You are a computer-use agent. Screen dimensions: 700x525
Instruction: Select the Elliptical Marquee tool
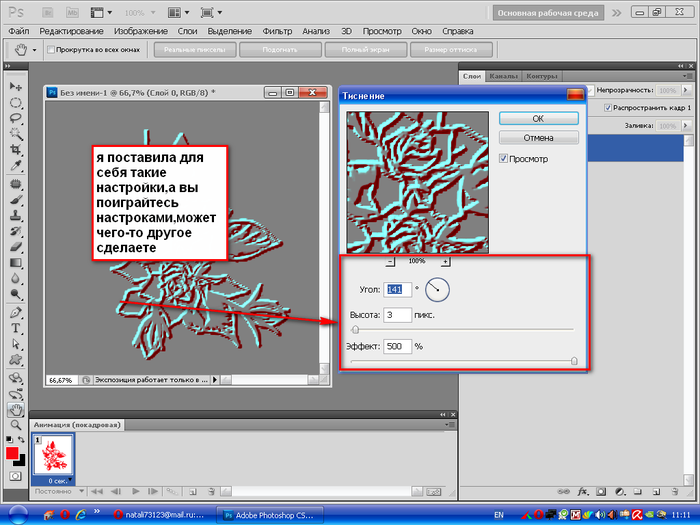point(16,103)
